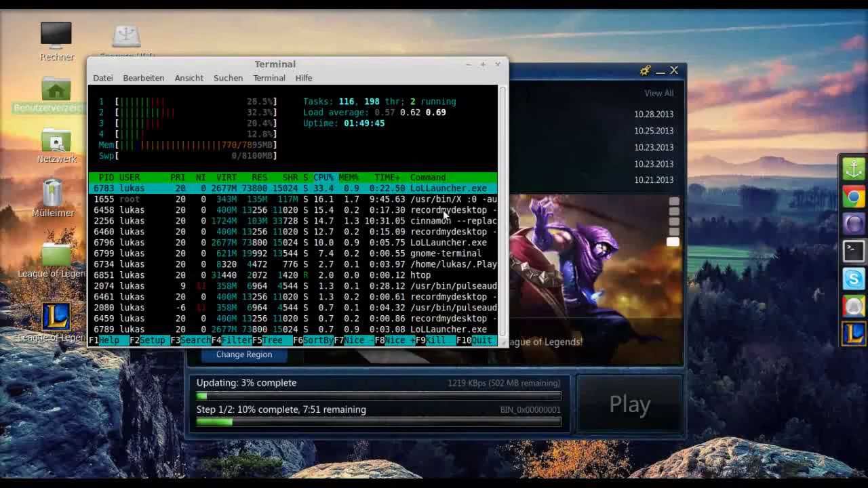Launch the League of Legends logo shortcut on desktop
The width and height of the screenshot is (868, 488).
tap(56, 316)
